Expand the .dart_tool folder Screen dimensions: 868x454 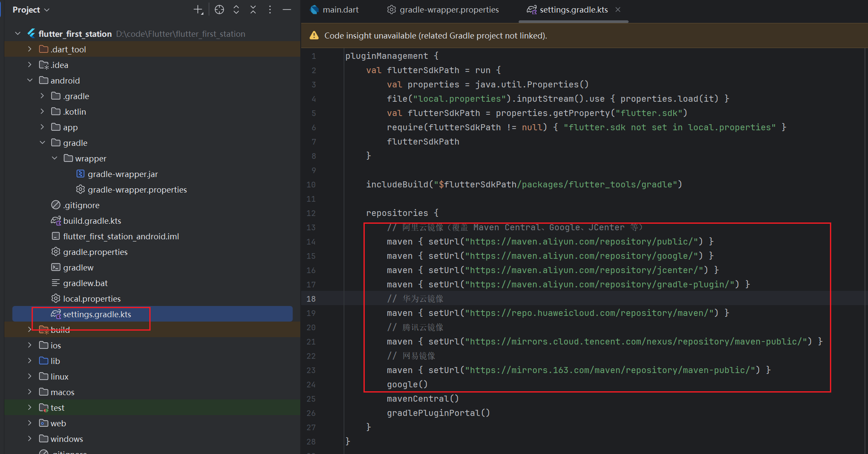[x=29, y=49]
